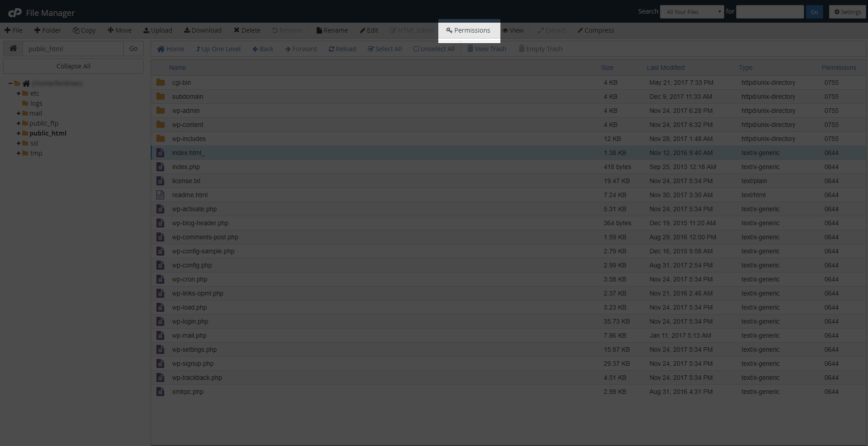Click Unselect All files

(434, 49)
